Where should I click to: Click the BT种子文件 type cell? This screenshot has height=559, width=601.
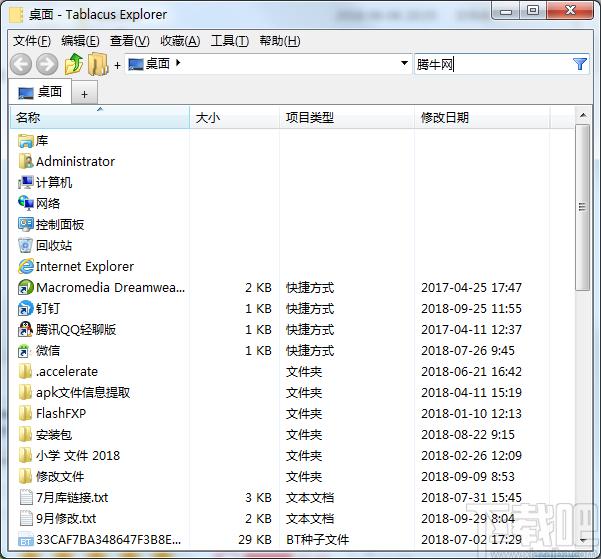point(317,539)
